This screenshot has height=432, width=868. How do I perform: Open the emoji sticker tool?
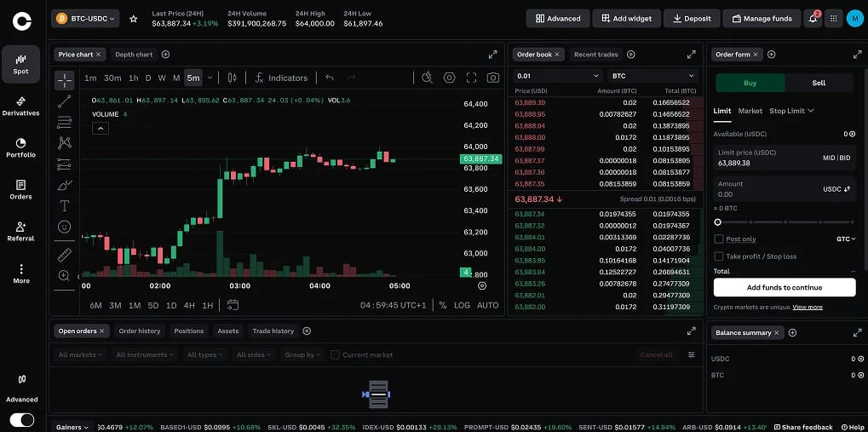tap(64, 227)
